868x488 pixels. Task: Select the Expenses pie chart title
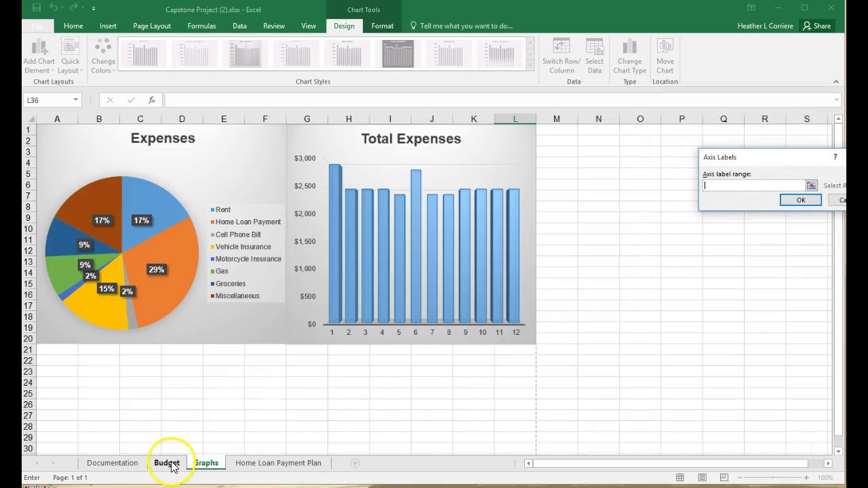coord(163,138)
